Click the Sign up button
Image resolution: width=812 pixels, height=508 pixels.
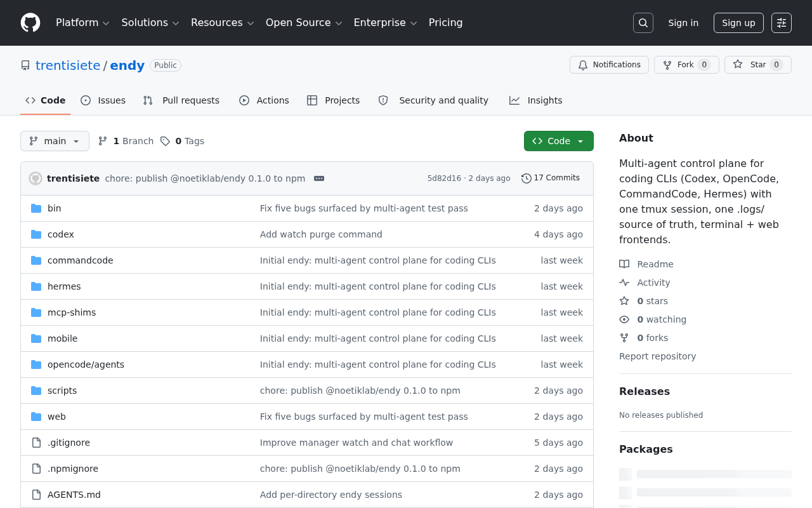click(x=738, y=23)
